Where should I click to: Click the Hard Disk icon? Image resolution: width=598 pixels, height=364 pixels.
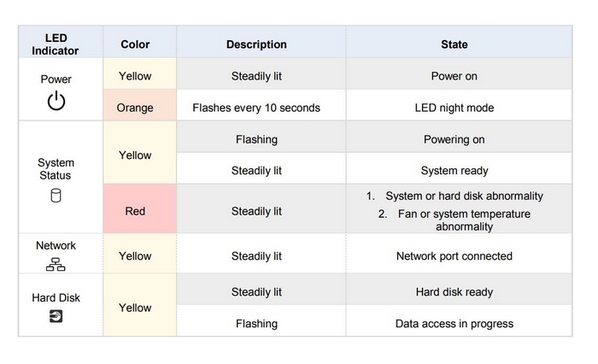[56, 316]
